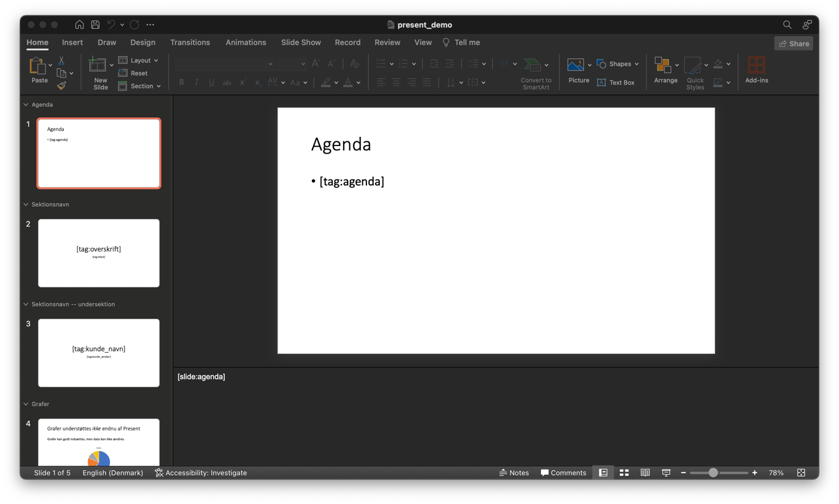Select the Format Painter brush

click(61, 86)
